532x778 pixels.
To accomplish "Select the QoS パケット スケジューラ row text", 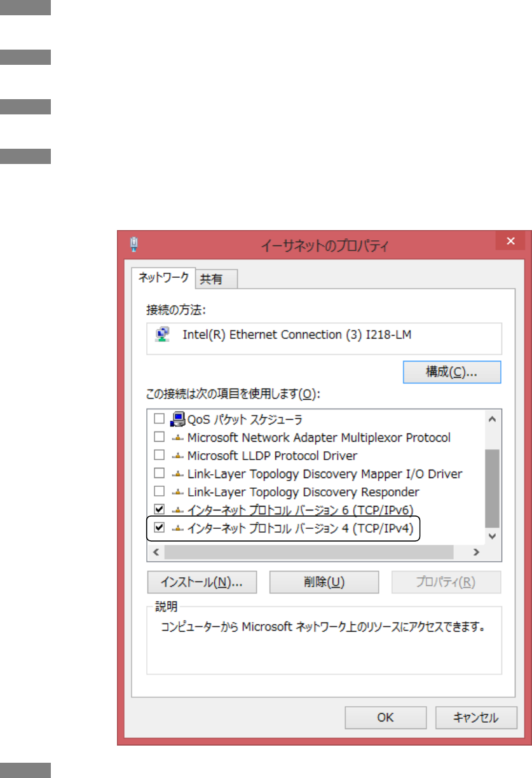I will click(245, 420).
